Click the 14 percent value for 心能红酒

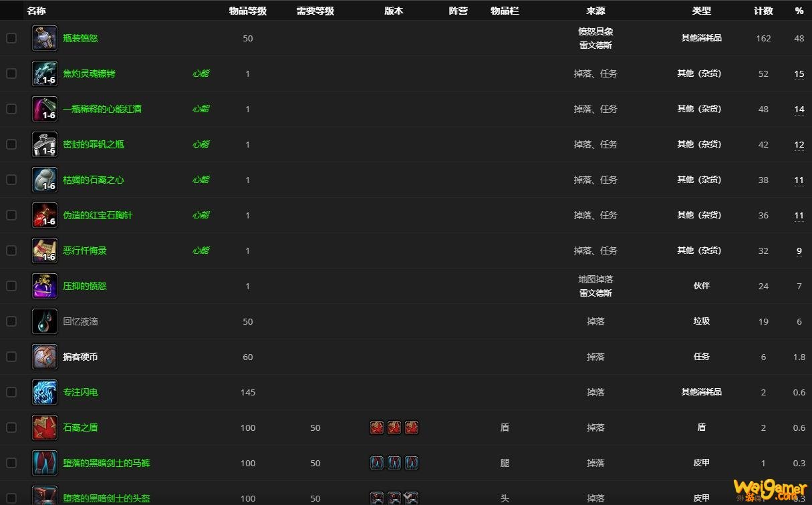(x=799, y=110)
